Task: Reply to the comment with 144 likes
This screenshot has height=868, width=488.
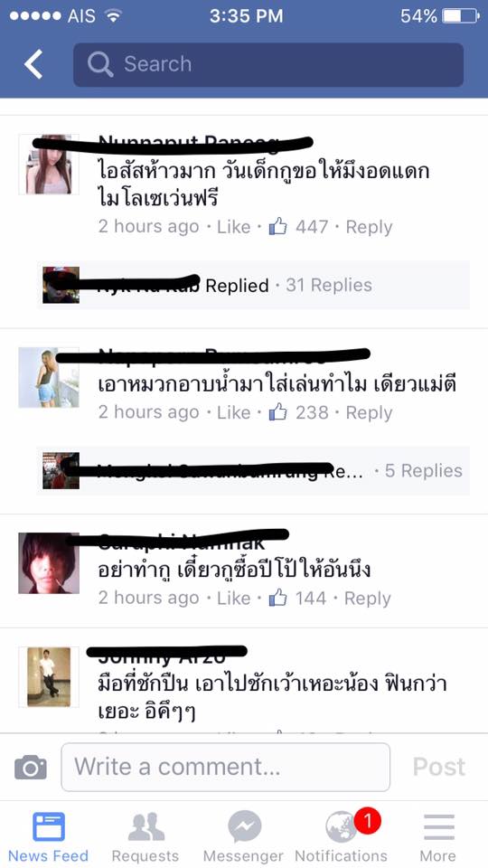Action: point(368,599)
